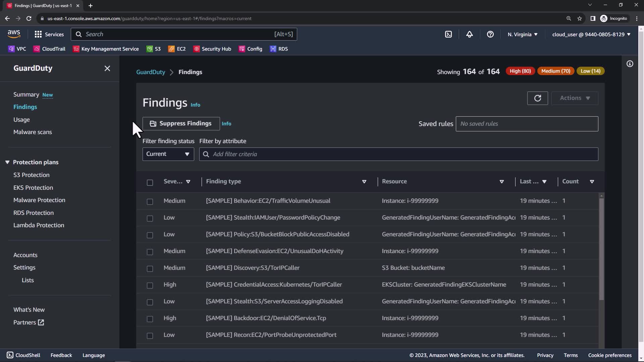This screenshot has width=644, height=362.
Task: Open the notifications bell icon
Action: (x=469, y=34)
